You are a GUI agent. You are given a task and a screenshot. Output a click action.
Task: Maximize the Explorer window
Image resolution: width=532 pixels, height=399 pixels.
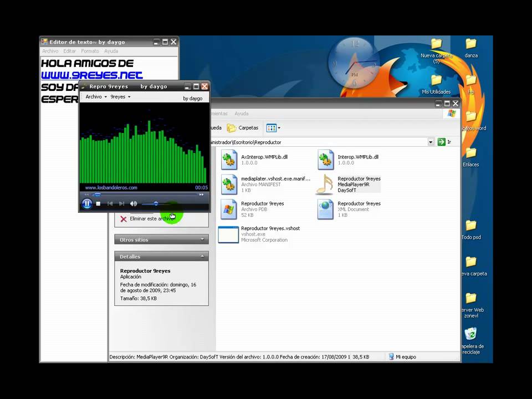coord(447,104)
